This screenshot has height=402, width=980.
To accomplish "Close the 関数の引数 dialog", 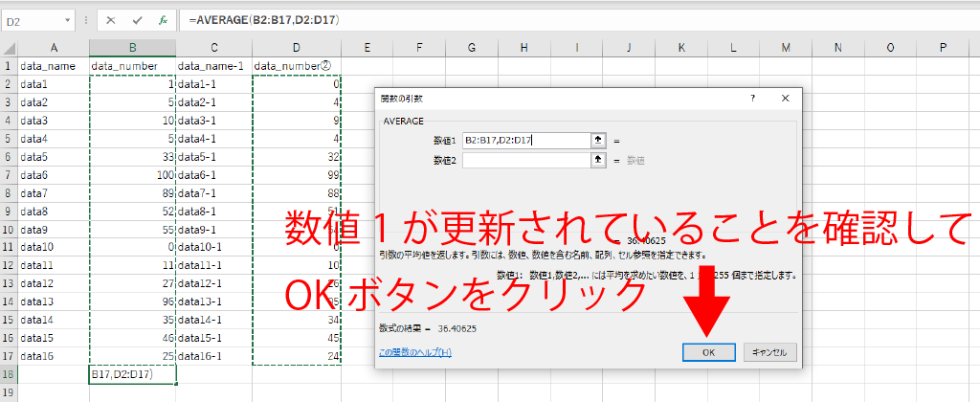I will [x=784, y=98].
